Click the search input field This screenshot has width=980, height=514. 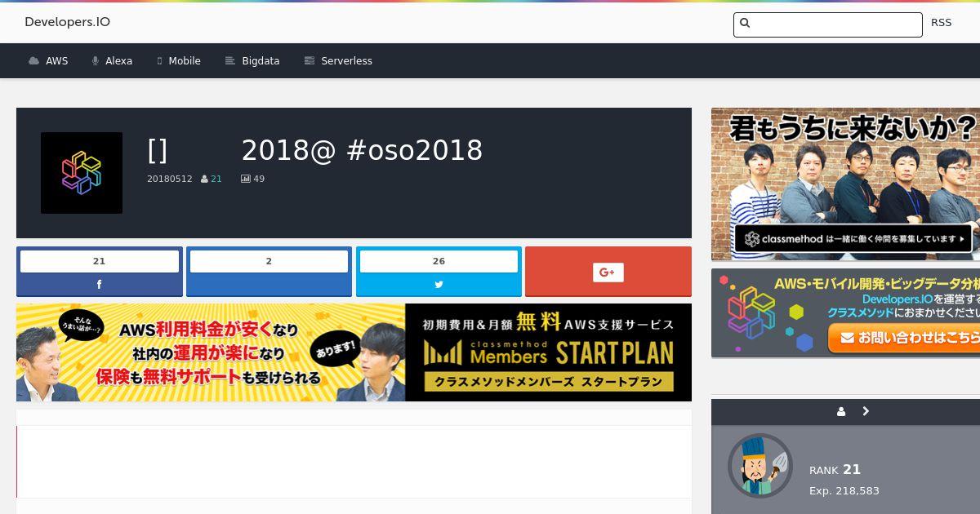(x=828, y=24)
